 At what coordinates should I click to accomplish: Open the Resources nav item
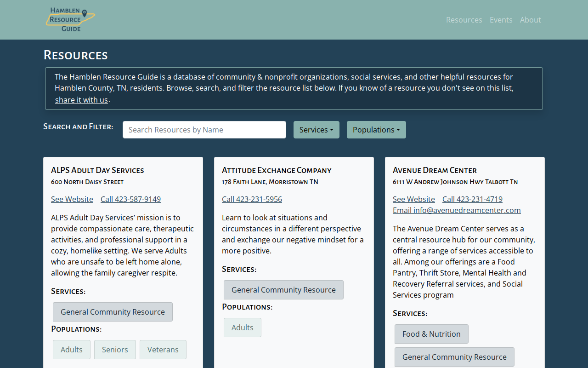(x=464, y=20)
